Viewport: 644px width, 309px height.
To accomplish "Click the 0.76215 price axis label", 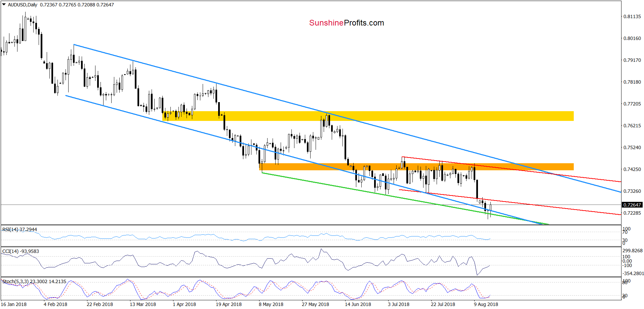I will 632,126.
